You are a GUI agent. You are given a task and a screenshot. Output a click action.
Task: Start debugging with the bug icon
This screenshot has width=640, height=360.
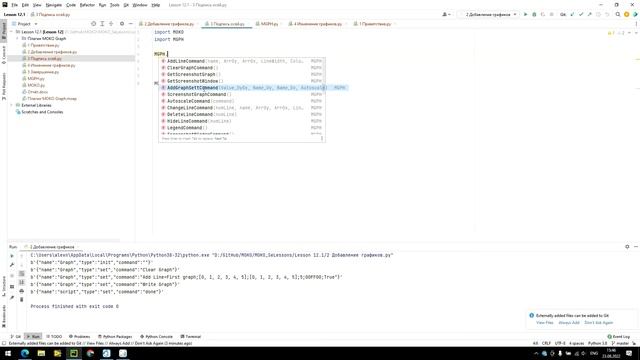click(534, 14)
